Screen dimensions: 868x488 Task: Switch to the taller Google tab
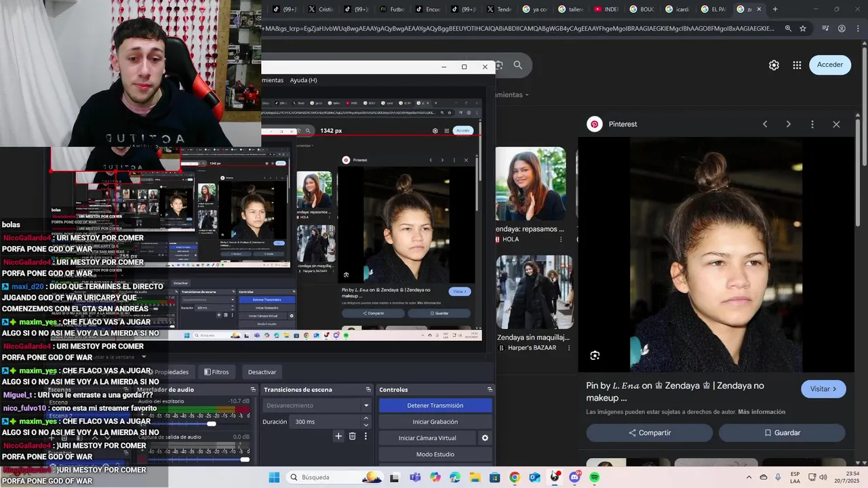(x=570, y=9)
